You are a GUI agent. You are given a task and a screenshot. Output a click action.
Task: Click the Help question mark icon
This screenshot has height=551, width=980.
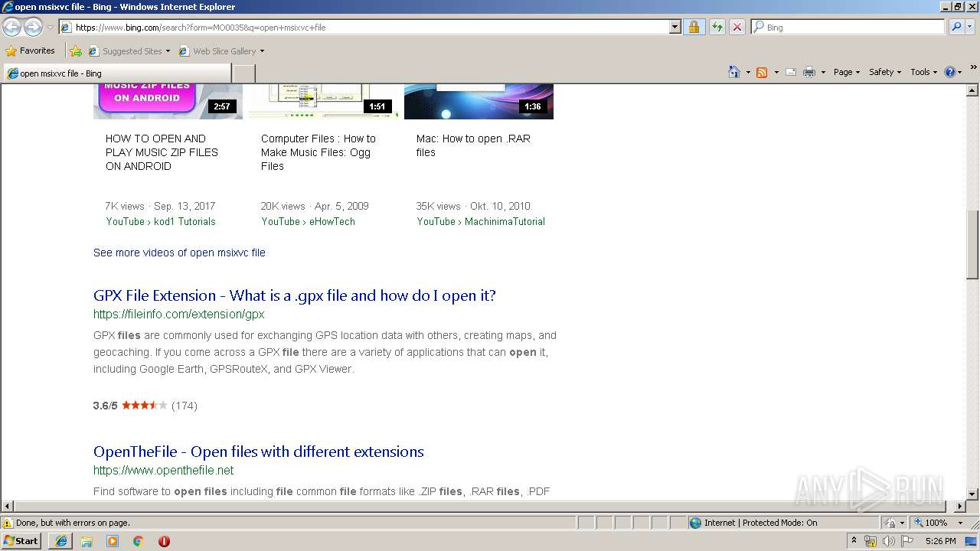(950, 72)
